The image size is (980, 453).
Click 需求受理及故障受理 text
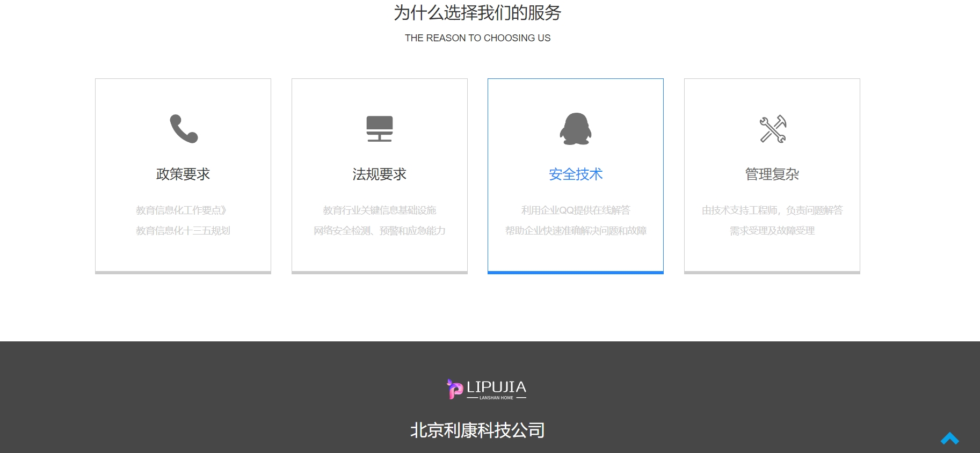[x=772, y=231]
